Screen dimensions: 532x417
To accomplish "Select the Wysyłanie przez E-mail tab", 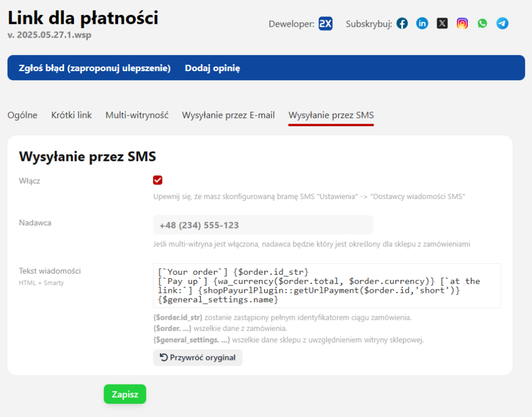I will pos(228,115).
